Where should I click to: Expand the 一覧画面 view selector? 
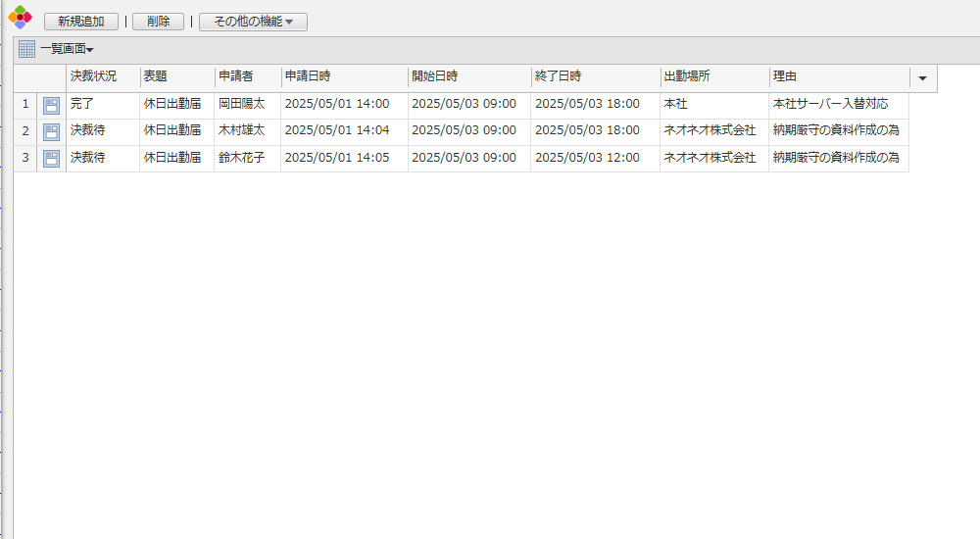67,49
